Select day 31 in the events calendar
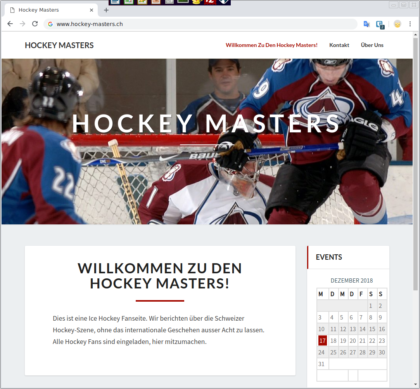The height and width of the screenshot is (389, 420). (321, 364)
